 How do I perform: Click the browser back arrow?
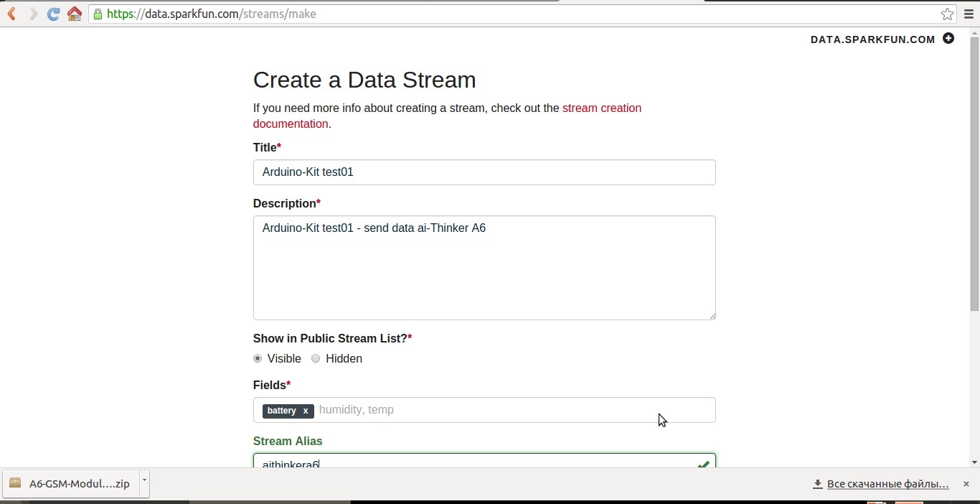click(12, 14)
